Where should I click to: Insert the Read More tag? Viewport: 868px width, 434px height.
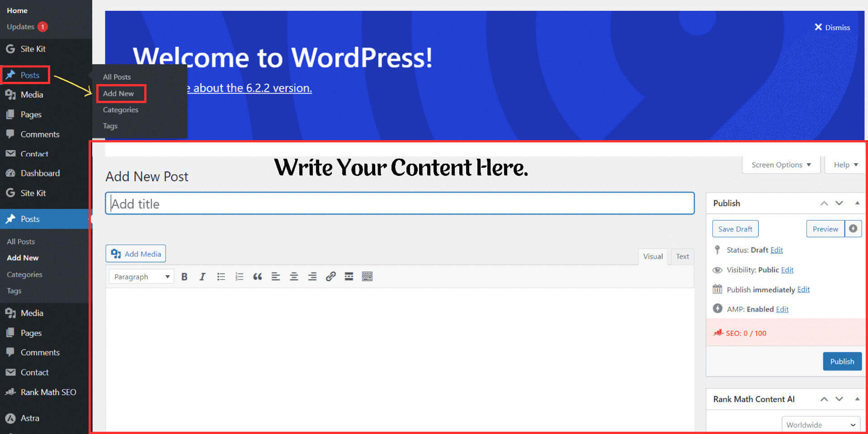[x=349, y=276]
